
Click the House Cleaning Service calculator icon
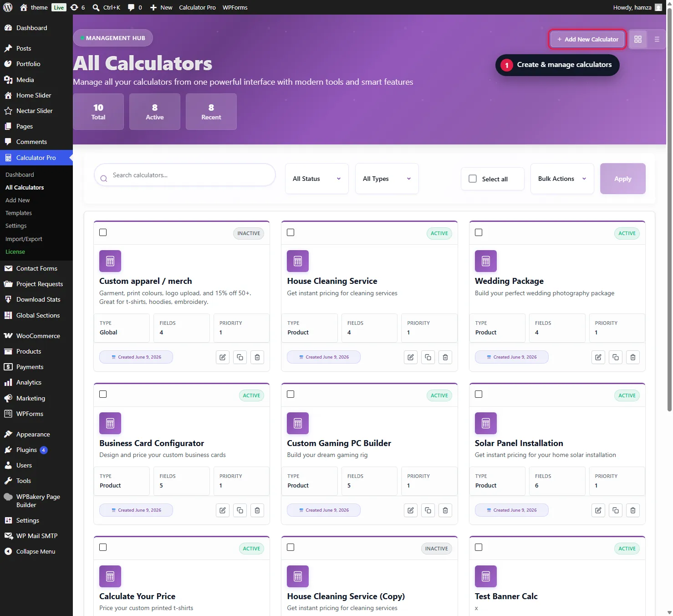coord(298,261)
